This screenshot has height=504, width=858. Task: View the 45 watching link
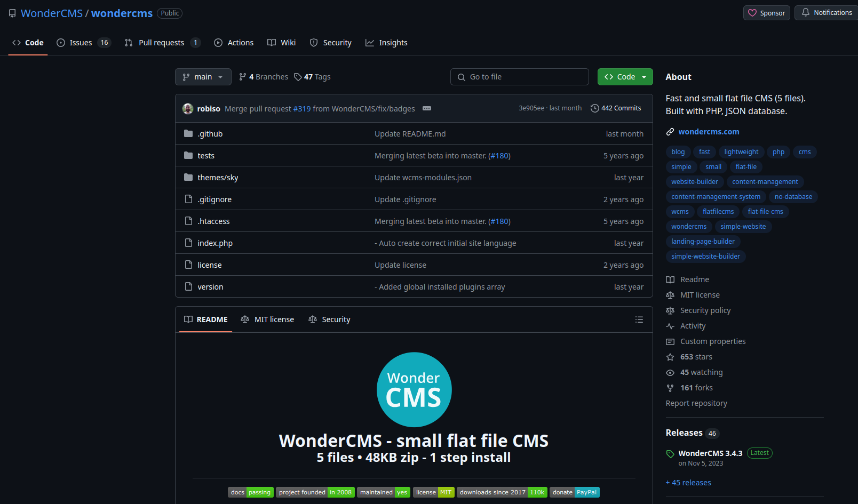click(694, 372)
